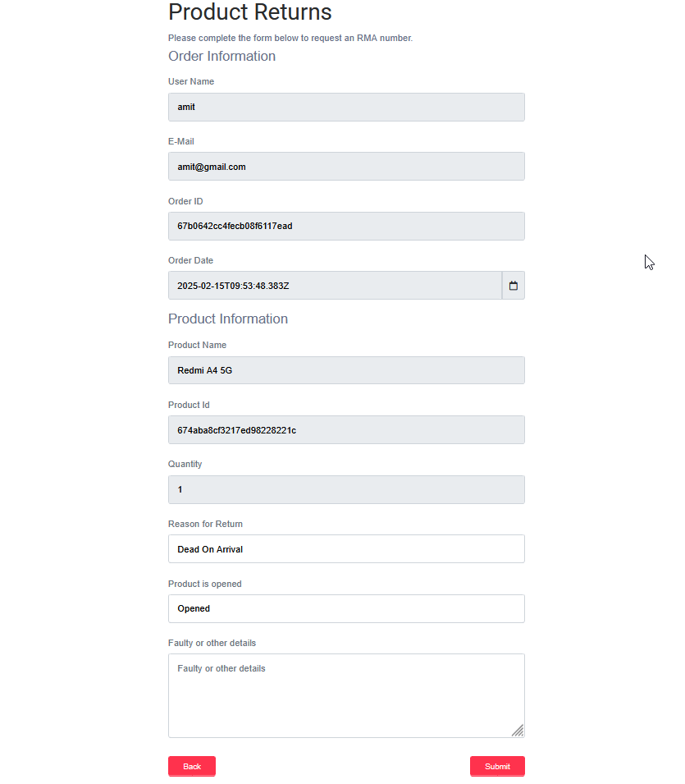Image resolution: width=685 pixels, height=784 pixels.
Task: Click the Quantity label text
Action: [x=185, y=464]
